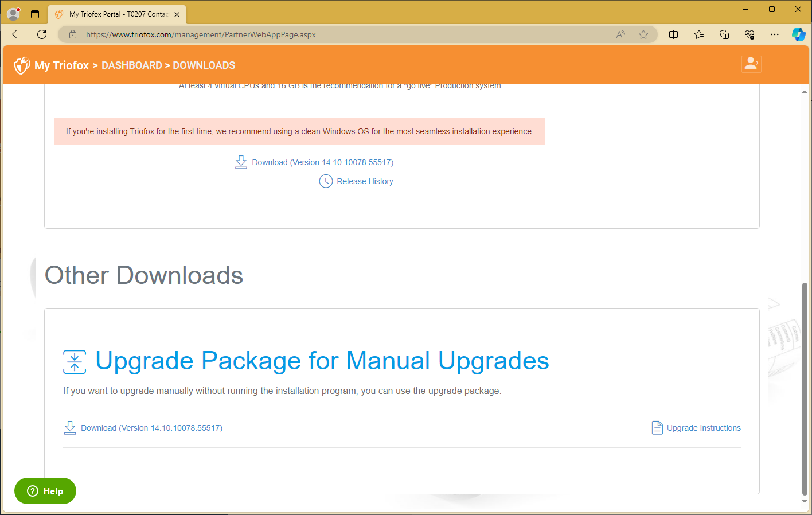Click the scrollbar down arrow

click(805, 501)
